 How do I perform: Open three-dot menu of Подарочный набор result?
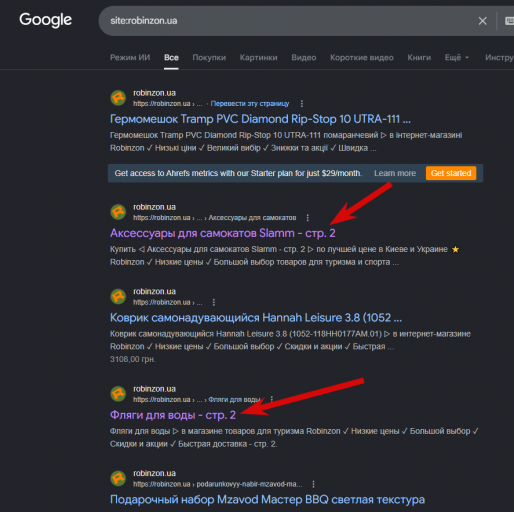click(313, 484)
